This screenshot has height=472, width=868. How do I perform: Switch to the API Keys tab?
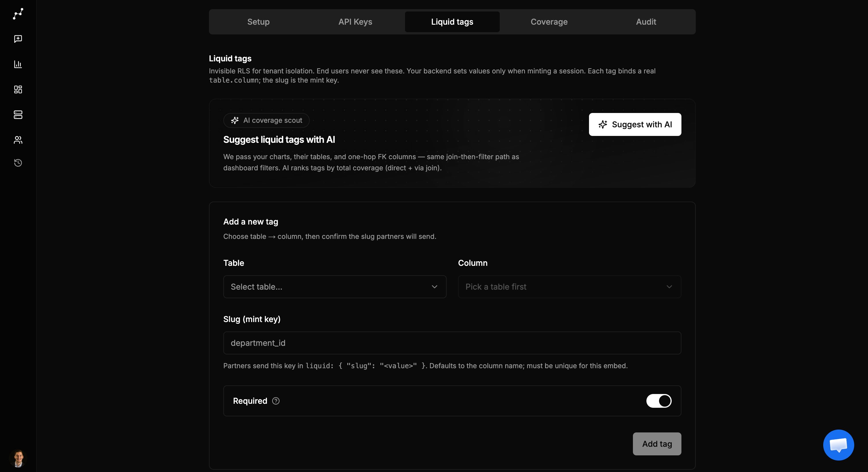coord(355,22)
